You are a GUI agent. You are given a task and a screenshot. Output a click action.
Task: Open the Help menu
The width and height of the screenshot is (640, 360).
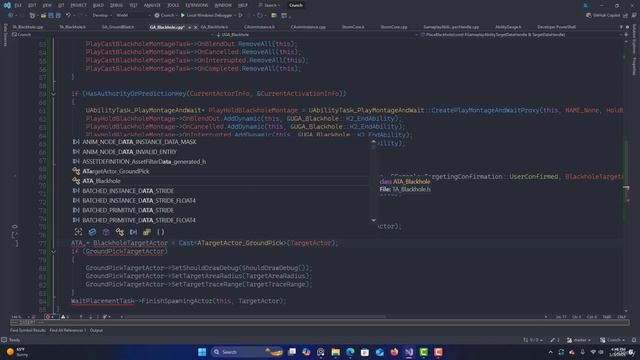[243, 5]
